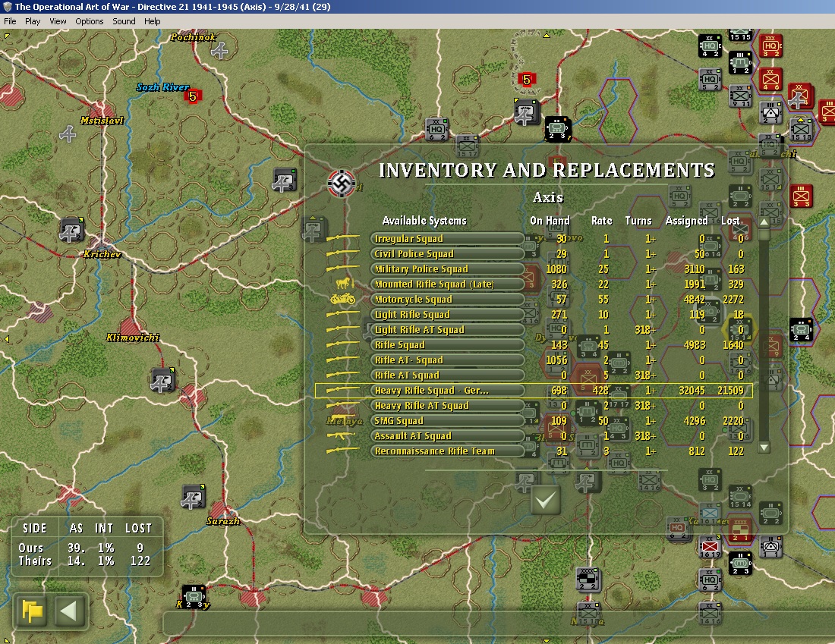Screen dimensions: 835x644
Task: Click the Ours row in side summary
Action: pyautogui.click(x=85, y=548)
